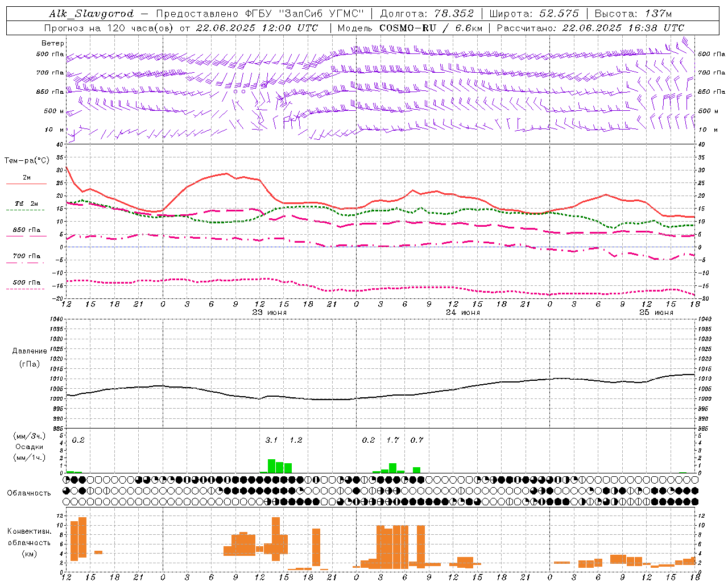Screen dimensions: 728x582
Task: Click the elevation text Высота: 137м
Action: click(633, 14)
